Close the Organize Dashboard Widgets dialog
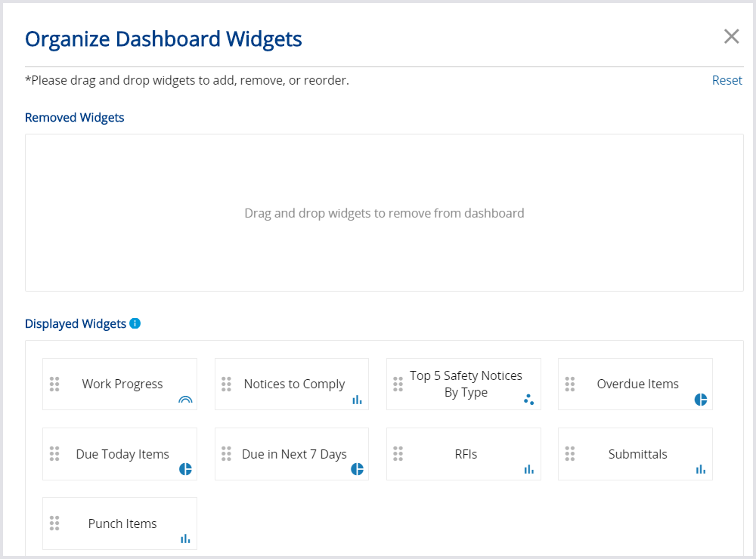Screen dimensions: 756x559 tap(731, 36)
